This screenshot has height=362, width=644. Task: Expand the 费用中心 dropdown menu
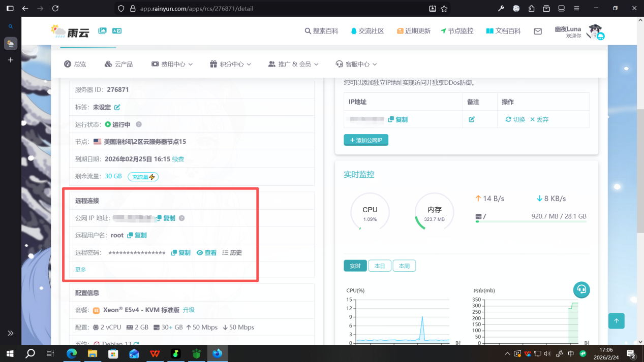click(172, 64)
